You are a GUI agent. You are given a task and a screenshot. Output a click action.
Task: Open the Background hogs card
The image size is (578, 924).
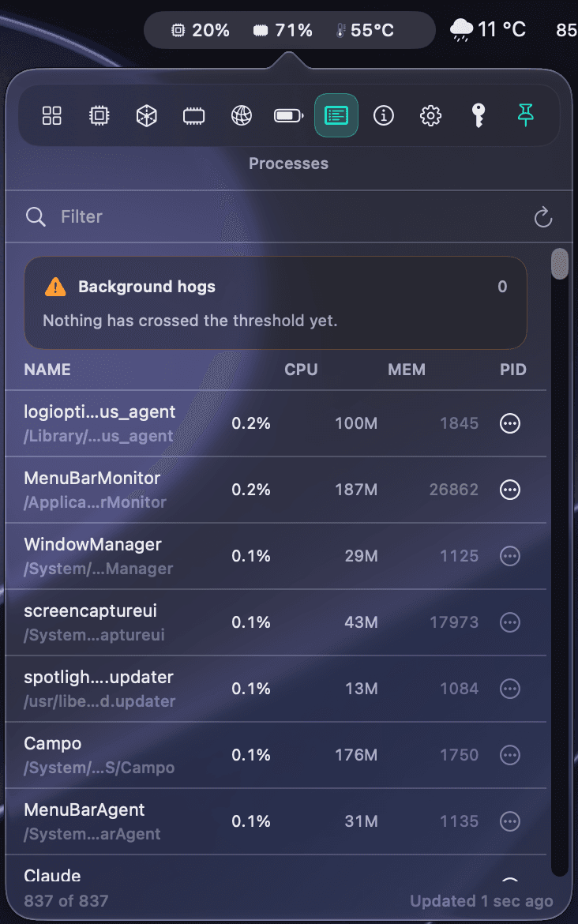275,303
